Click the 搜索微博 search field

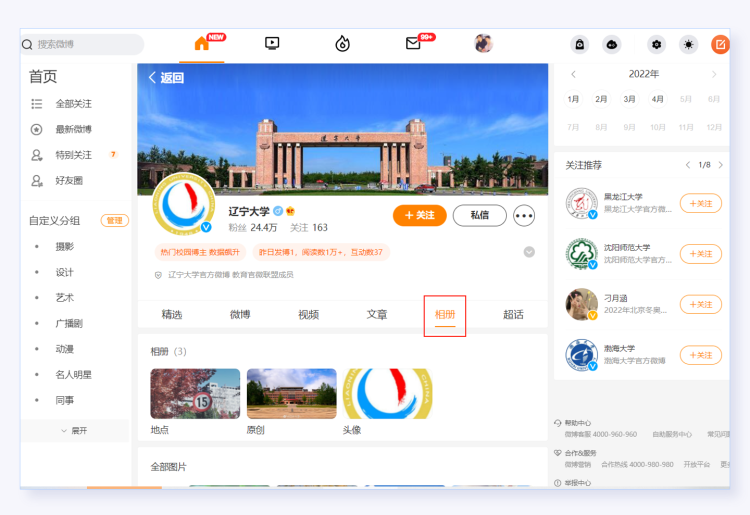tap(82, 44)
